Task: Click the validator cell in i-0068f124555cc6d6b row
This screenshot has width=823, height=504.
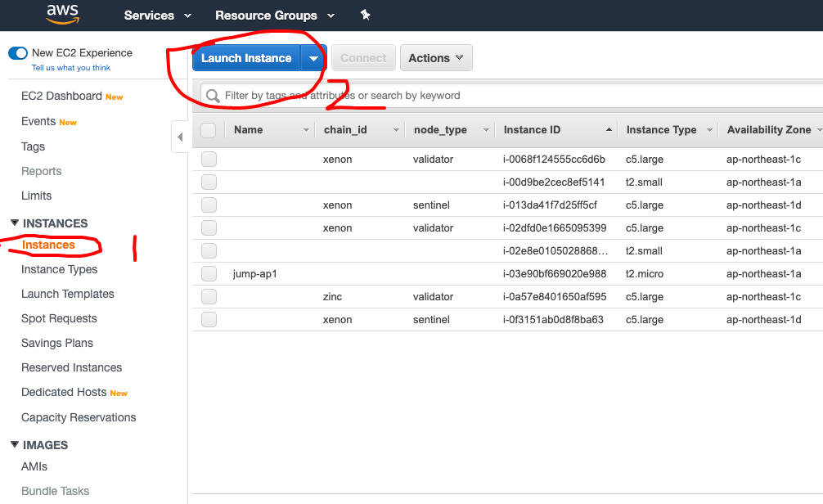Action: (433, 159)
